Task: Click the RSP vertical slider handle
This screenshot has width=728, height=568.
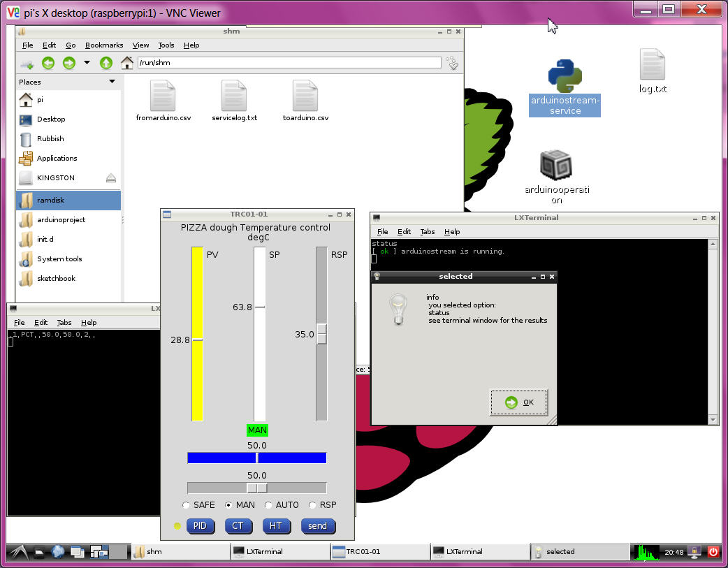Action: [x=321, y=334]
